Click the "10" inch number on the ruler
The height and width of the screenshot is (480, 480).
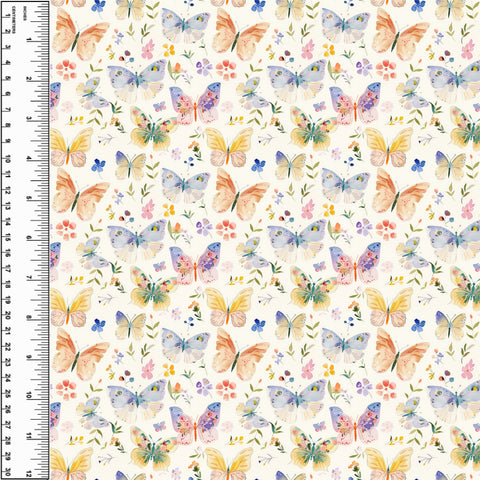pos(29,395)
